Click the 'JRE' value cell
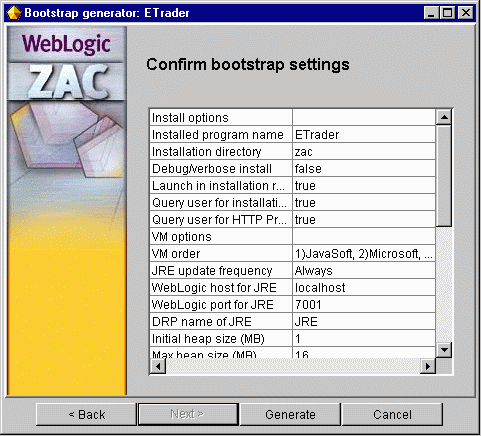Viewport: 481px width, 436px height. [364, 321]
